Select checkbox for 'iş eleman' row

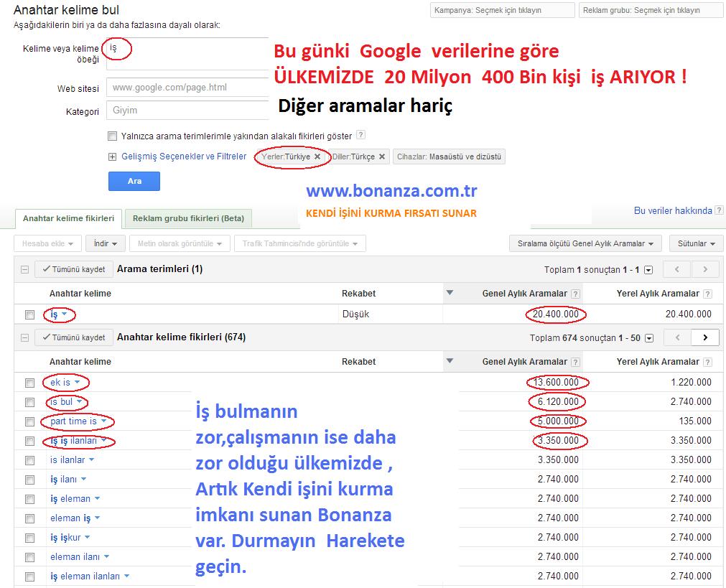(x=30, y=500)
